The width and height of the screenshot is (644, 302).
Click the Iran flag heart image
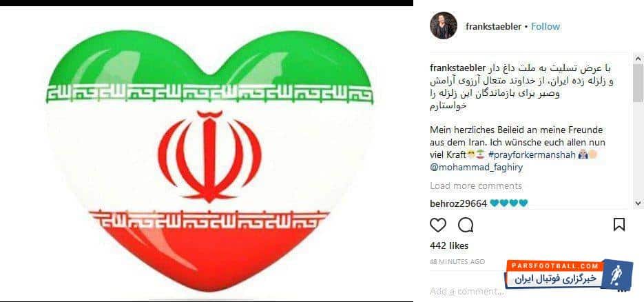point(209,160)
